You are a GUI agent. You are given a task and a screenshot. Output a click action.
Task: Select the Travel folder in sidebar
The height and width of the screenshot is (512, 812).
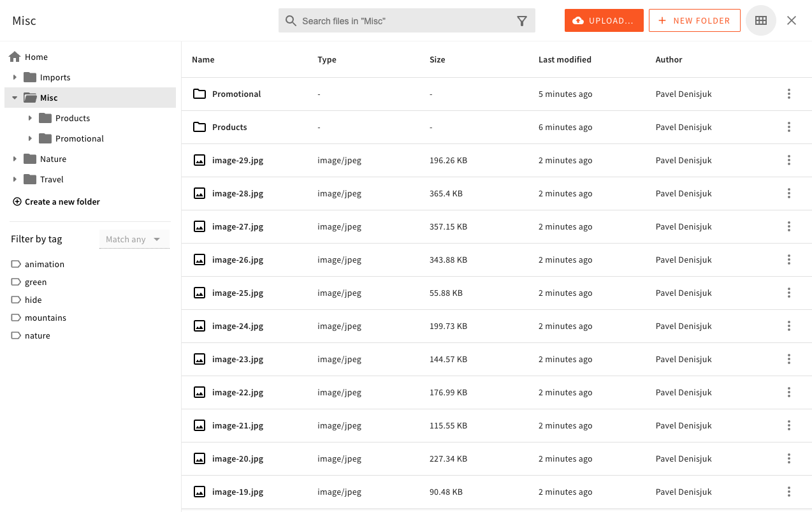tap(52, 179)
